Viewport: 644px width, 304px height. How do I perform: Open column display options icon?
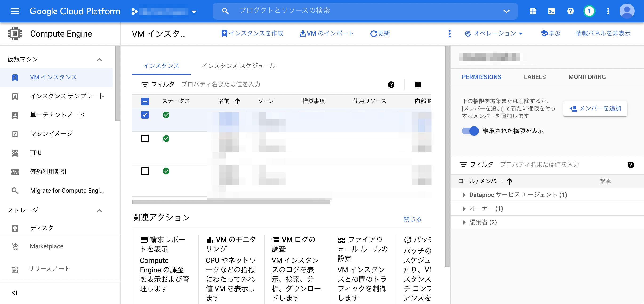tap(418, 85)
